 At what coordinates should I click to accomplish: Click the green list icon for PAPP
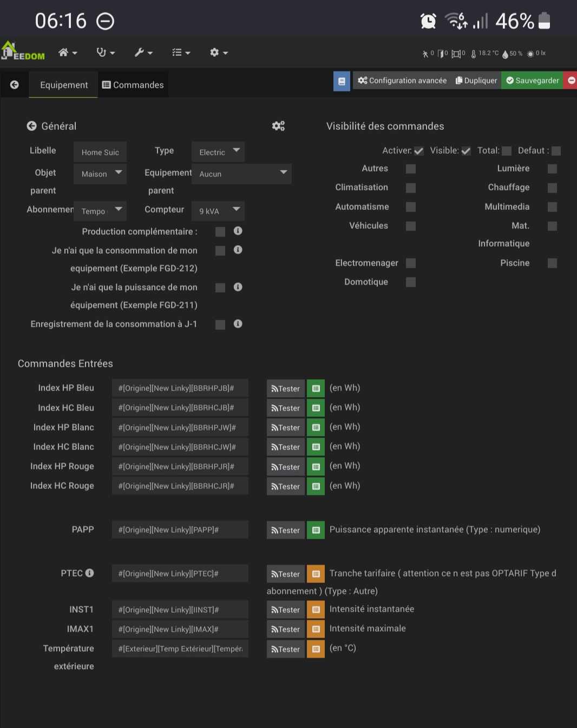[x=316, y=530]
